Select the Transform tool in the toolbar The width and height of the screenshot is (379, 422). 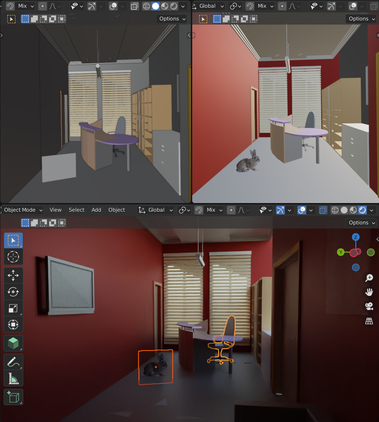(x=13, y=324)
